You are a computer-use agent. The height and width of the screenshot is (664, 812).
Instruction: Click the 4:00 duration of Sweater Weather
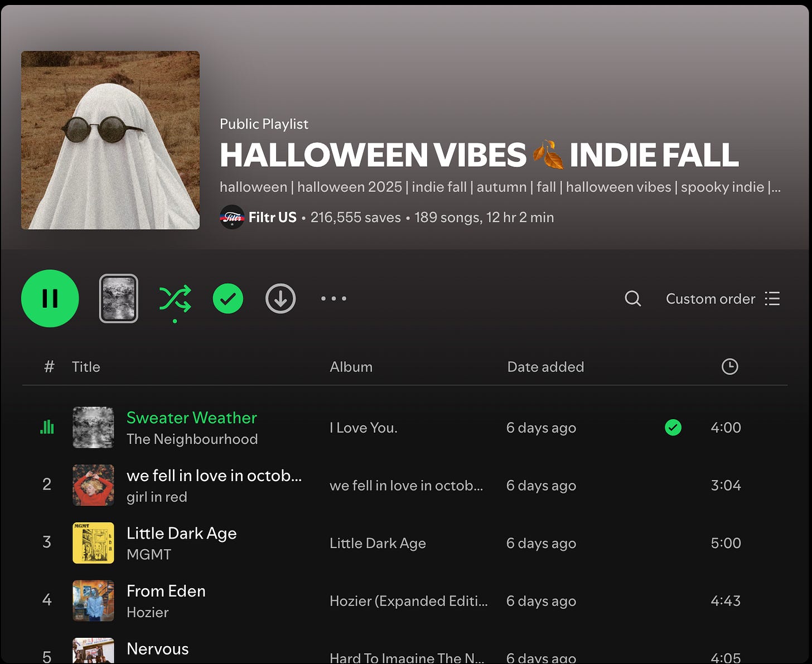[726, 428]
